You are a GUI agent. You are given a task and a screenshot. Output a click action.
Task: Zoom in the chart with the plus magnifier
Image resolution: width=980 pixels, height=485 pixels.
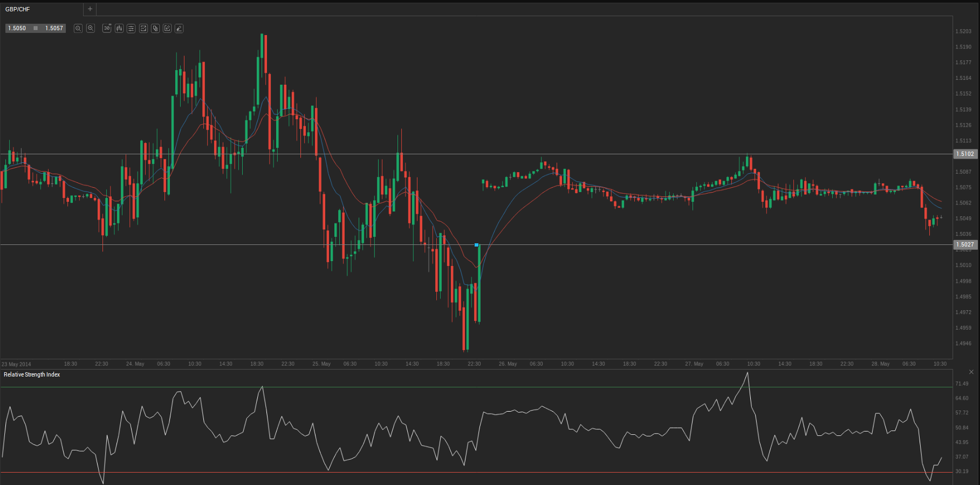coord(91,28)
